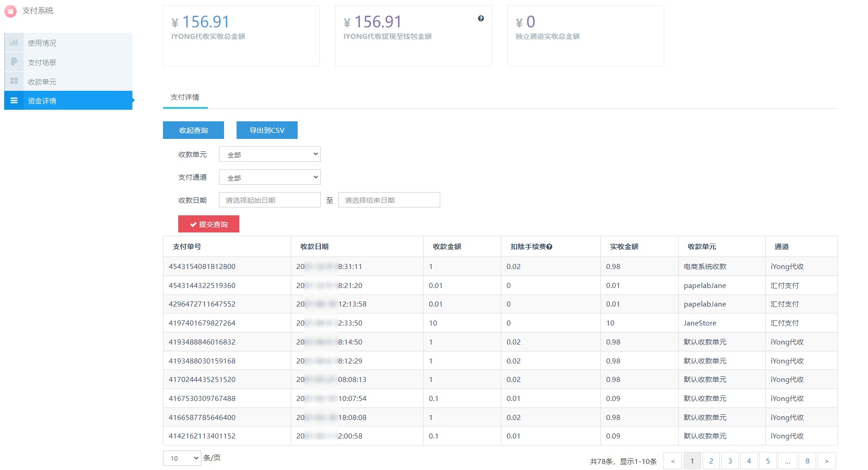Go to the next page arrow
The height and width of the screenshot is (470, 868).
(x=827, y=461)
